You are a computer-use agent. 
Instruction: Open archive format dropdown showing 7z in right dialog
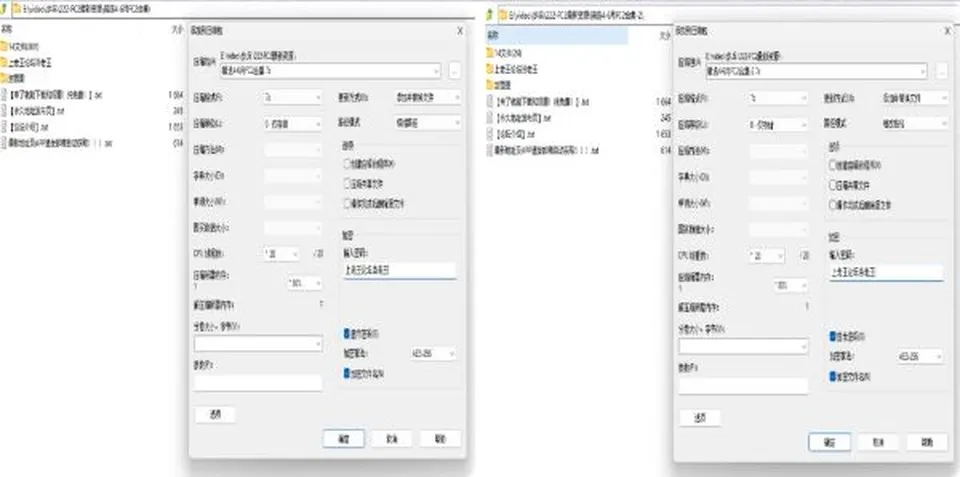pos(778,98)
